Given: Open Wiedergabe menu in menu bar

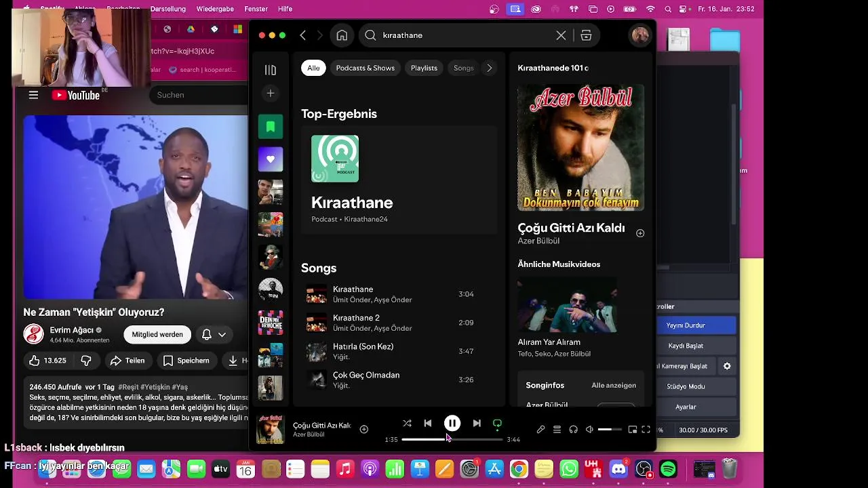Looking at the screenshot, I should point(215,9).
